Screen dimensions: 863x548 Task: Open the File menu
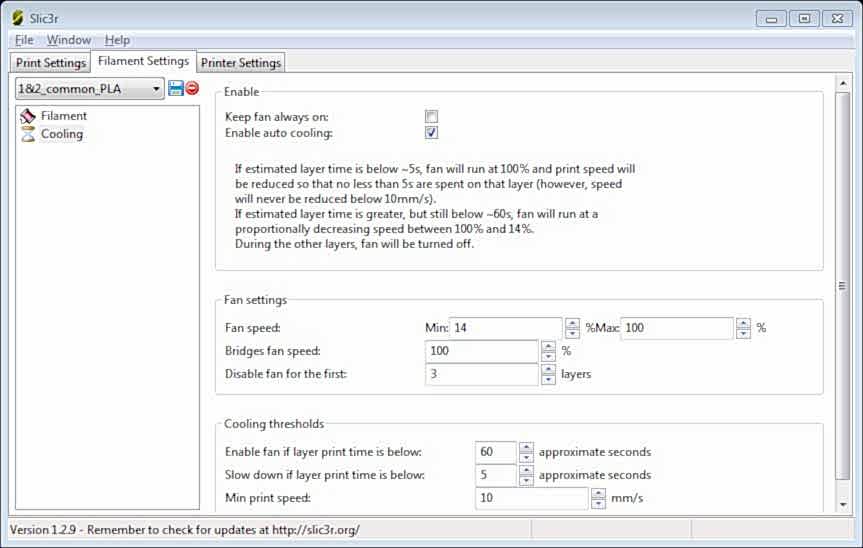[x=24, y=40]
